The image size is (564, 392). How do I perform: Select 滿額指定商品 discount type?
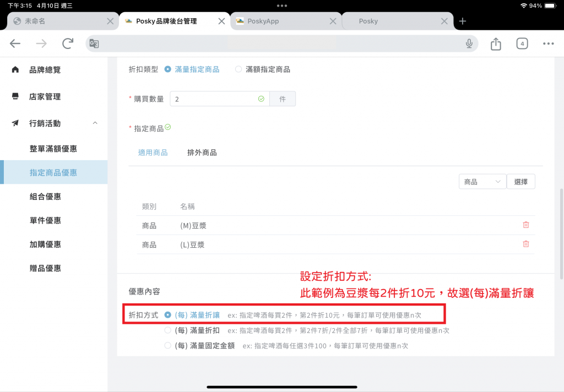tap(263, 69)
